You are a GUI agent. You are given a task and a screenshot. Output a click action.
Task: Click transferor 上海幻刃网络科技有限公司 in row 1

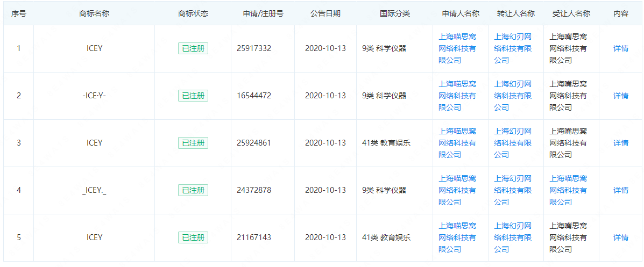[x=513, y=48]
